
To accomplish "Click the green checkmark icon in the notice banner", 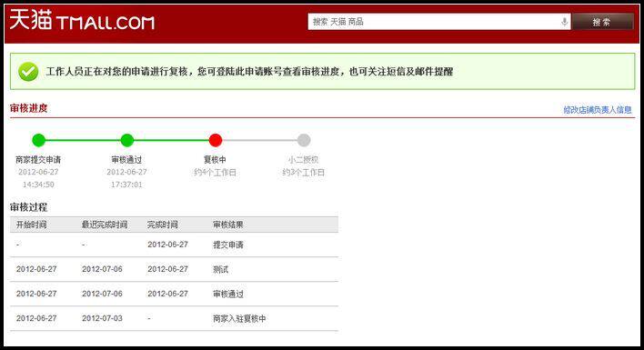I will [28, 72].
